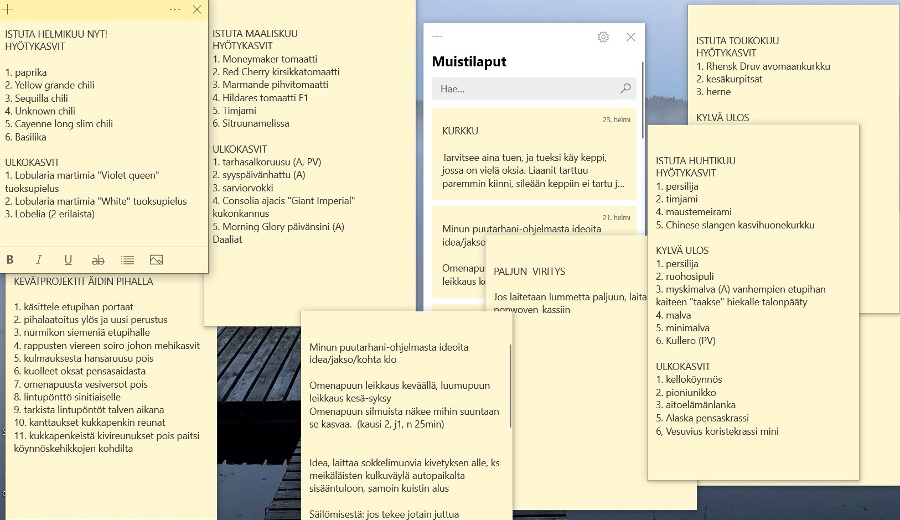Click the magnifier search icon in Muistilaput
This screenshot has width=900, height=520.
[x=626, y=89]
